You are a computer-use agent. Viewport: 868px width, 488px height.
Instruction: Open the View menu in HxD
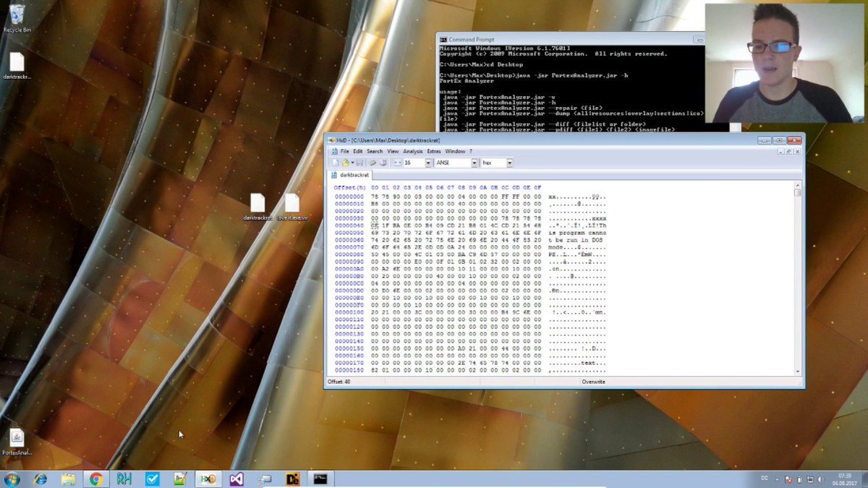(393, 151)
